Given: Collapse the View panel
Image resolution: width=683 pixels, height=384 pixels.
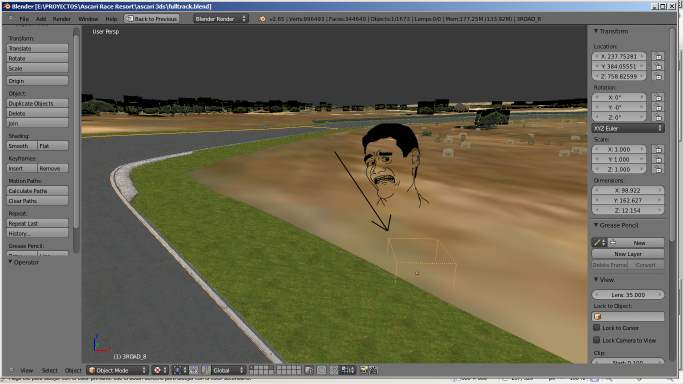Looking at the screenshot, I should tap(595, 280).
